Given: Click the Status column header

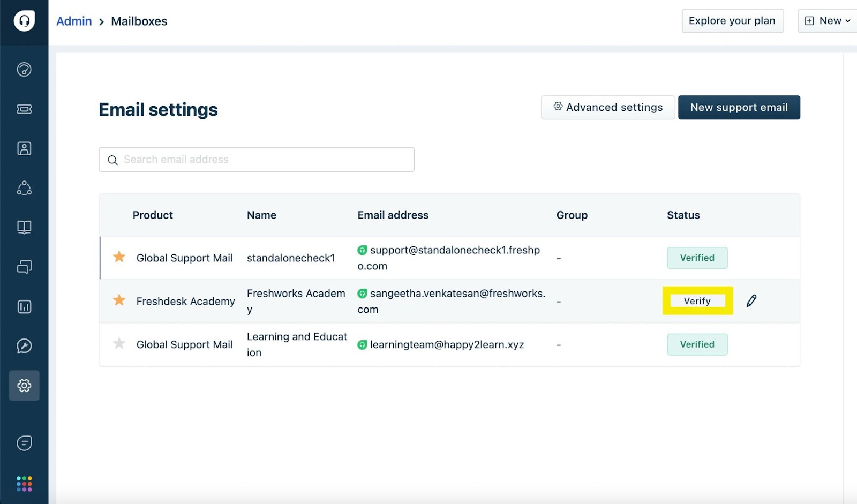Looking at the screenshot, I should tap(683, 215).
